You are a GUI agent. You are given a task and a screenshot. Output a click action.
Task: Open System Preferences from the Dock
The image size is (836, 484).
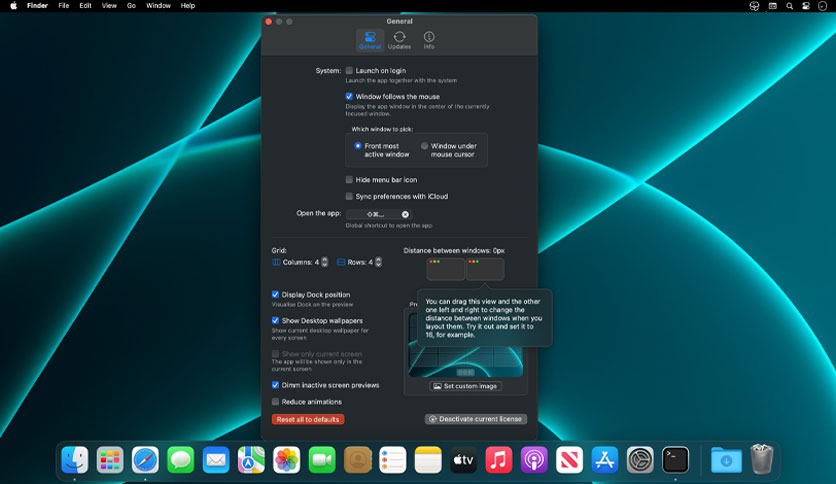(640, 459)
